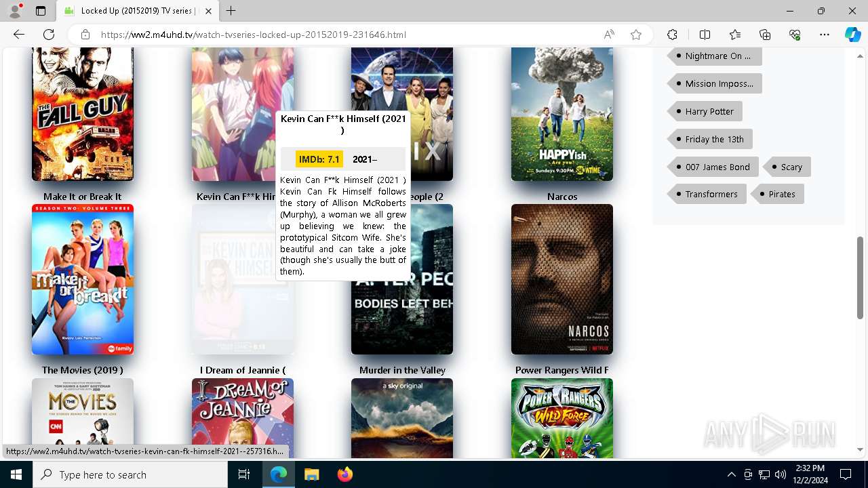View site information lock icon
The height and width of the screenshot is (488, 868).
coord(85,35)
